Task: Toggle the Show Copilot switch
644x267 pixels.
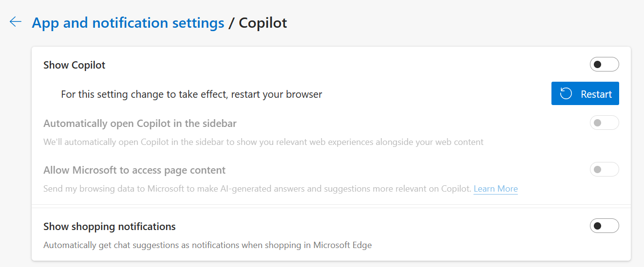Action: pyautogui.click(x=604, y=64)
